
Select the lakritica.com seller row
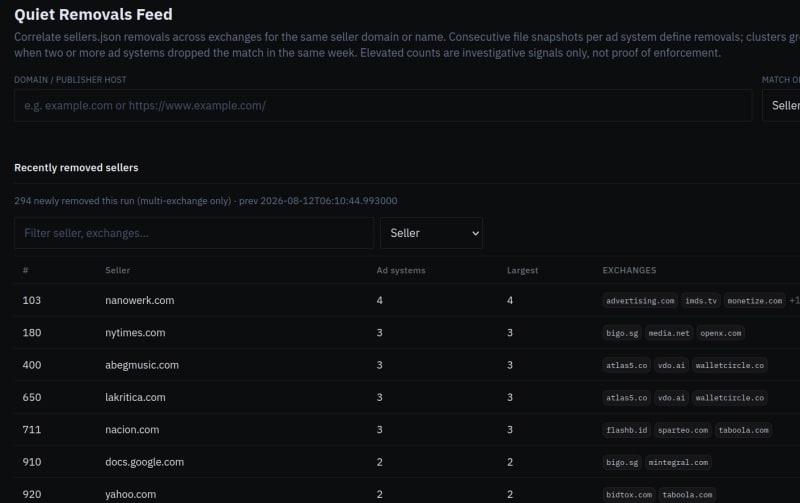click(407, 397)
